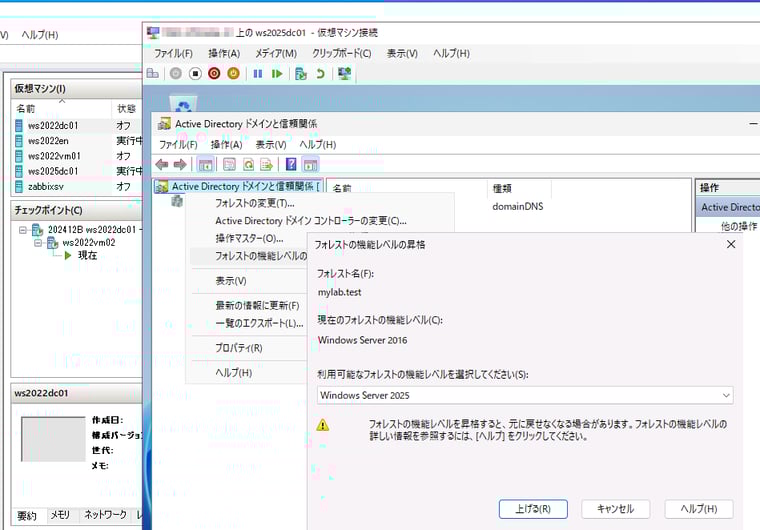
Task: Select zabbixsv in the Hyper-V VM list
Action: [x=78, y=187]
